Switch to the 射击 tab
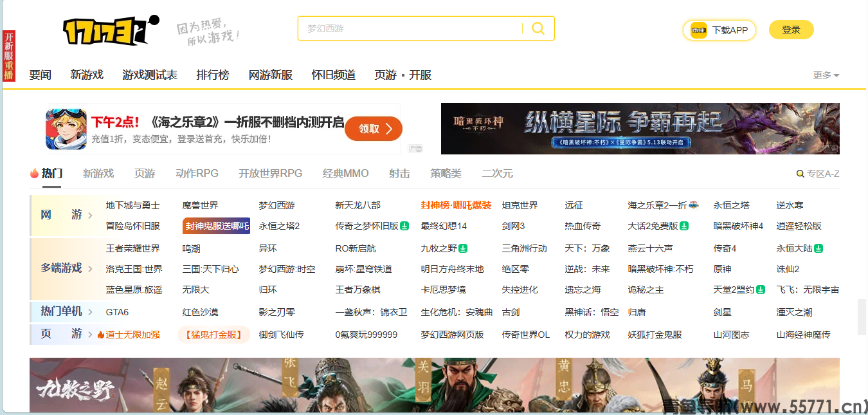The image size is (868, 415). (399, 174)
